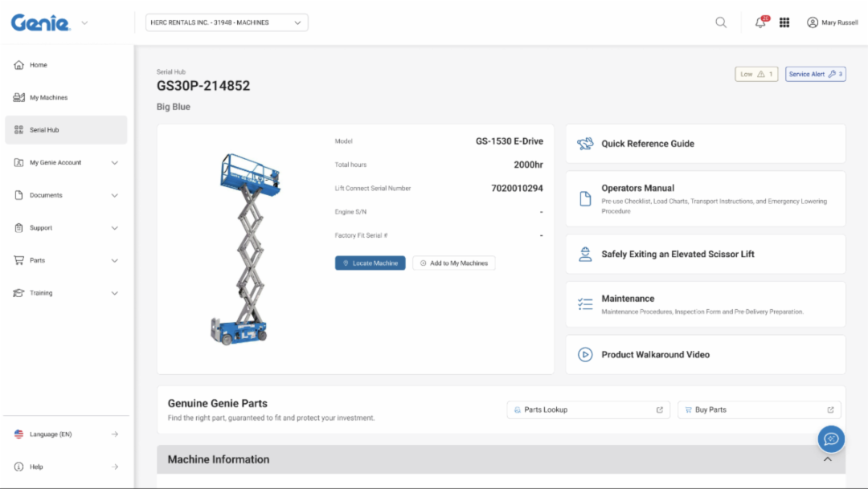The image size is (868, 489).
Task: Collapse the Machine Information section
Action: [x=827, y=458]
